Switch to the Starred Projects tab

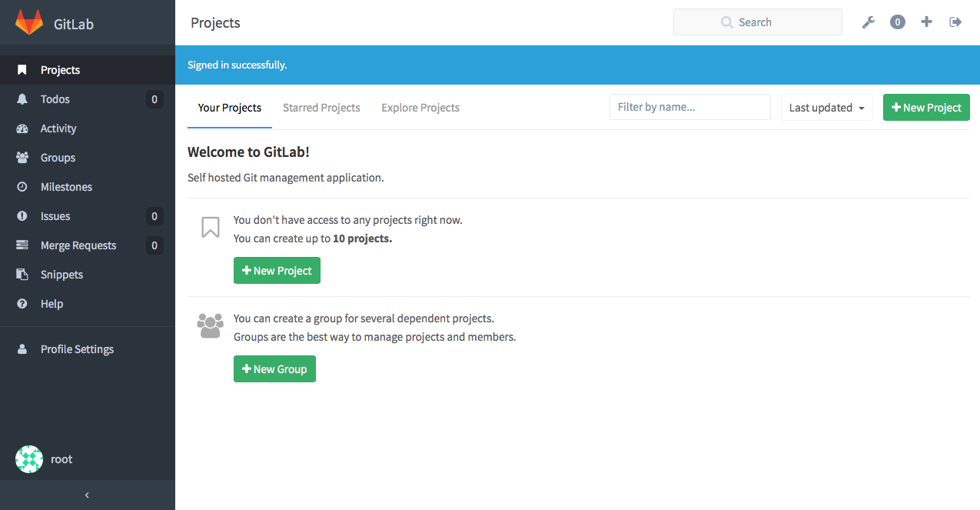(321, 107)
